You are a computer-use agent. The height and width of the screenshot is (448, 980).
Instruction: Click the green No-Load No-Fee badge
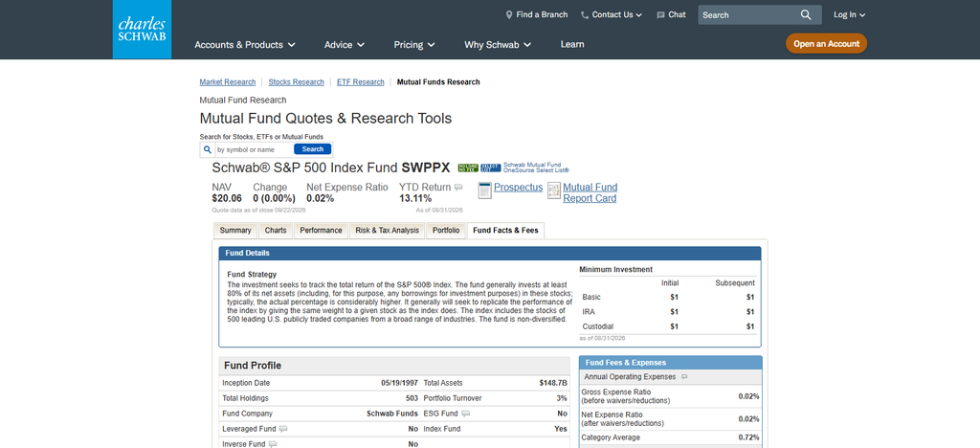[x=468, y=168]
